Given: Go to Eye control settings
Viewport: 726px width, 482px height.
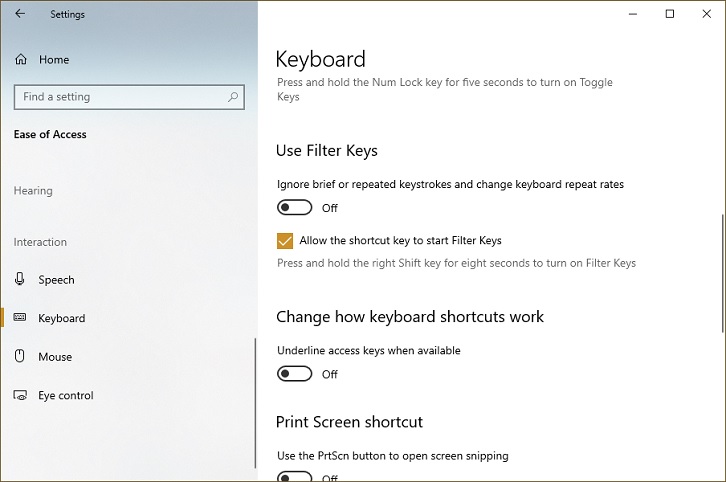Looking at the screenshot, I should tap(66, 396).
